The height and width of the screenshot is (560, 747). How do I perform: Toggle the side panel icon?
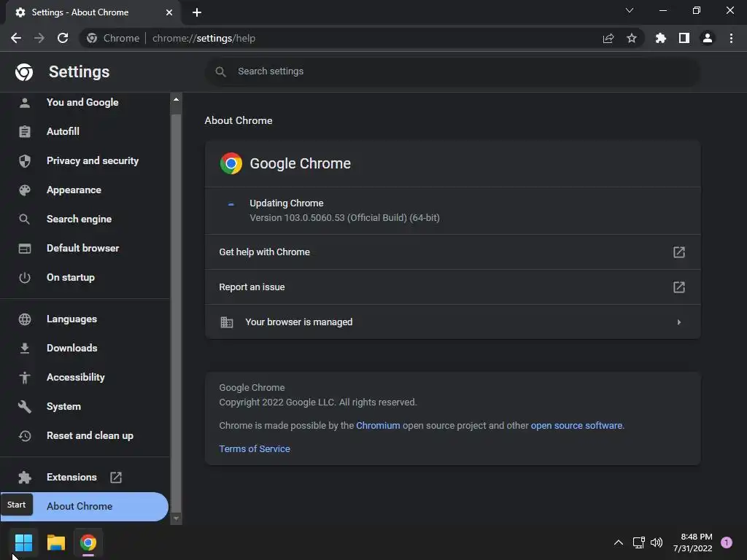click(684, 38)
